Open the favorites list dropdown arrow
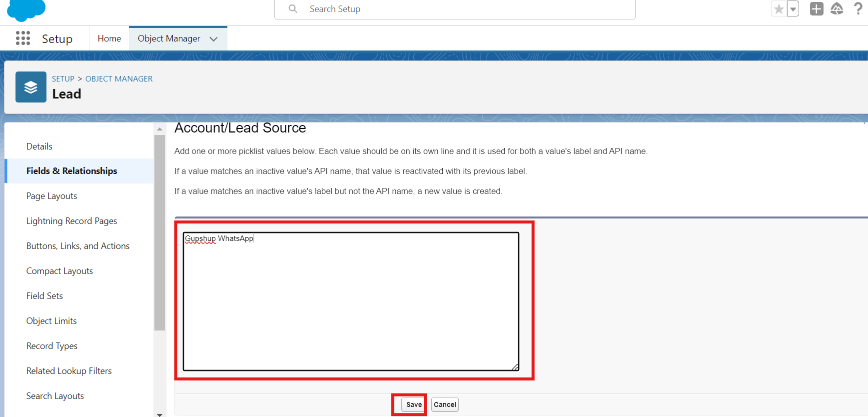Viewport: 868px width, 417px height. 793,9
